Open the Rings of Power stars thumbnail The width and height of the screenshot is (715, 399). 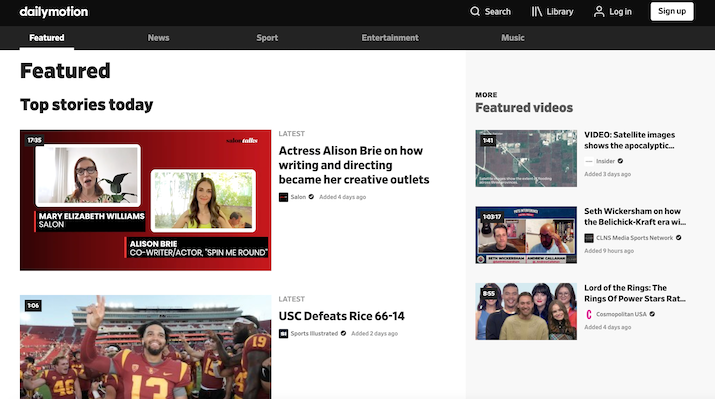click(x=526, y=311)
